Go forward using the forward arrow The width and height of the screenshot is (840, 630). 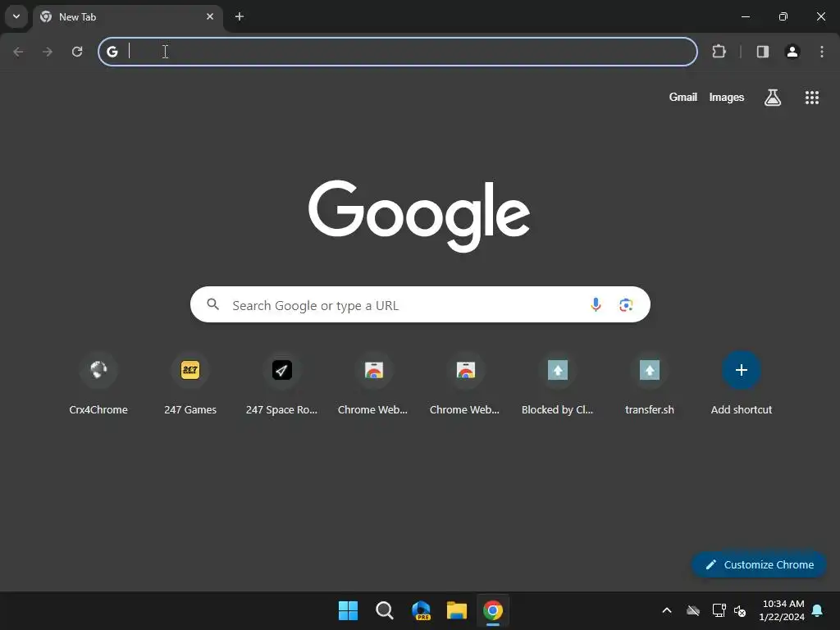click(x=48, y=52)
